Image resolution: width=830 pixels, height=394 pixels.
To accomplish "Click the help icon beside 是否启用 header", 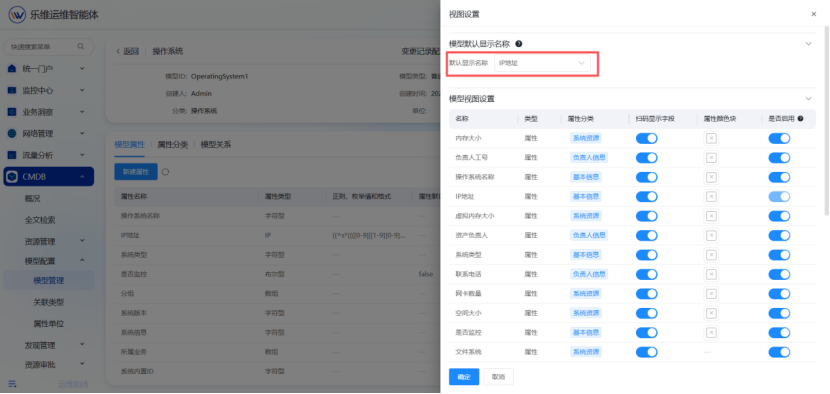I will [800, 119].
